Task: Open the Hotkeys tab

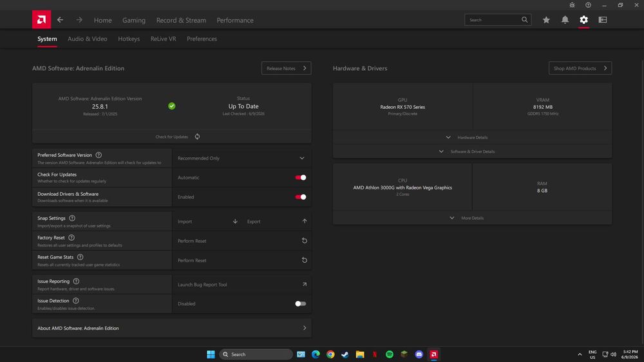Action: point(129,39)
